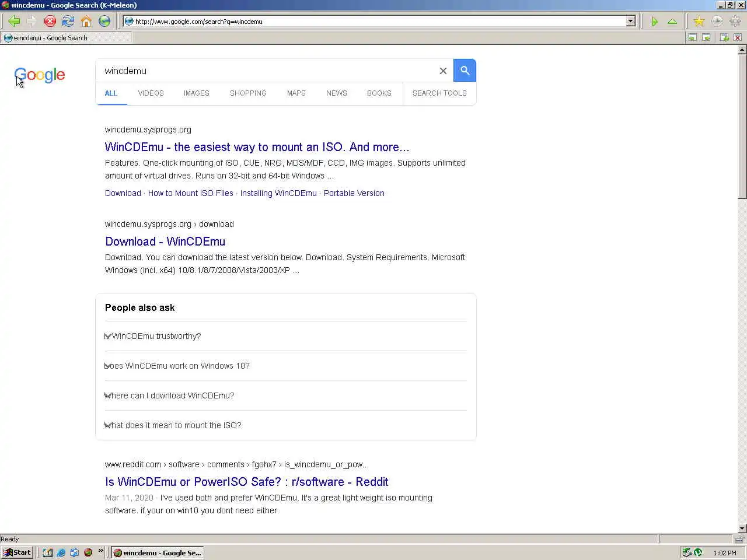The width and height of the screenshot is (747, 560).
Task: Open preferences with the gear icon
Action: pyautogui.click(x=735, y=22)
